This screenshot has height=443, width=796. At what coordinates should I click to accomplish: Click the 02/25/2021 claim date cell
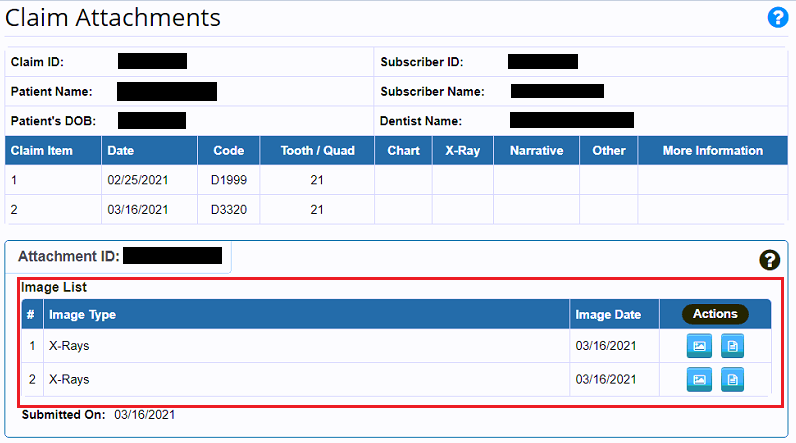click(x=137, y=181)
